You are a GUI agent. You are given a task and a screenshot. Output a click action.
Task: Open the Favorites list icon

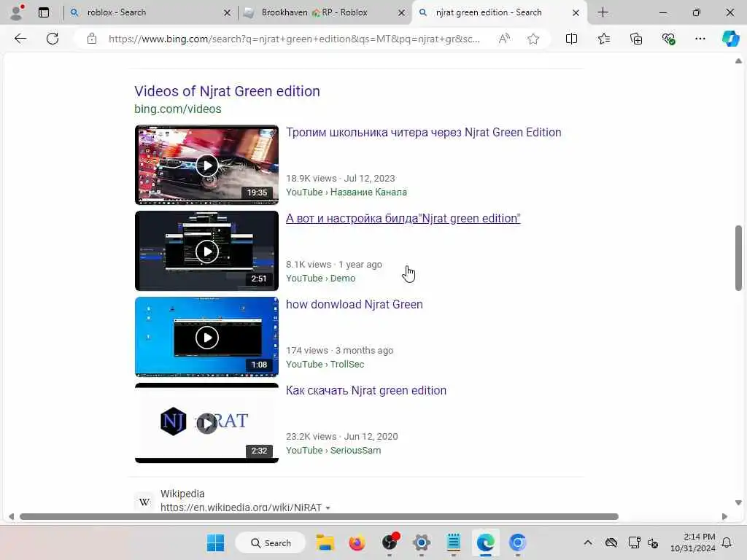[603, 39]
